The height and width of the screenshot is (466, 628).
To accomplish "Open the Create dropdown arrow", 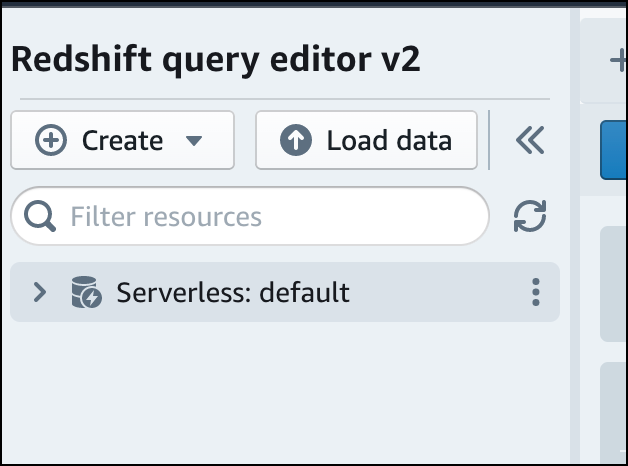I will click(x=195, y=141).
